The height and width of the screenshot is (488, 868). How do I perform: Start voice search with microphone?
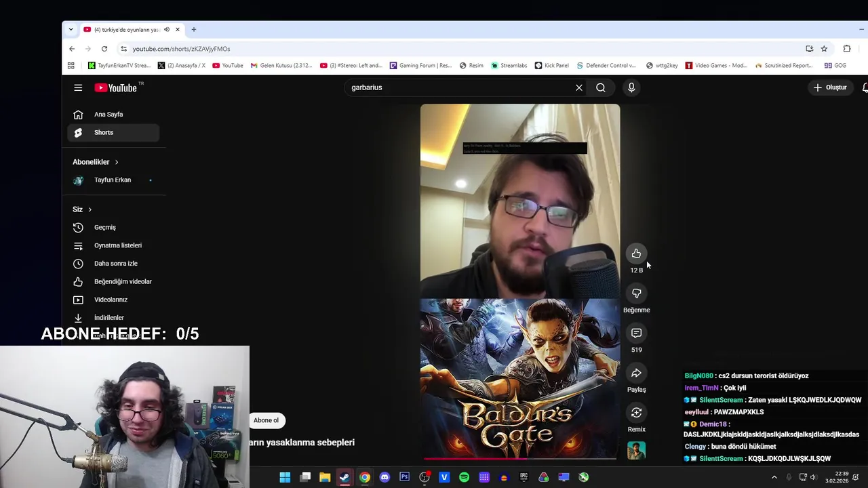(x=631, y=87)
